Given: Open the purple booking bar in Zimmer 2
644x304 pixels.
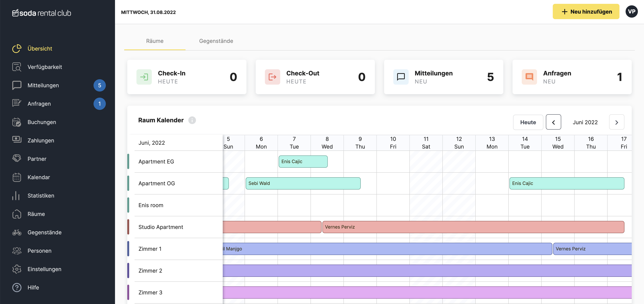Looking at the screenshot, I should 427,270.
